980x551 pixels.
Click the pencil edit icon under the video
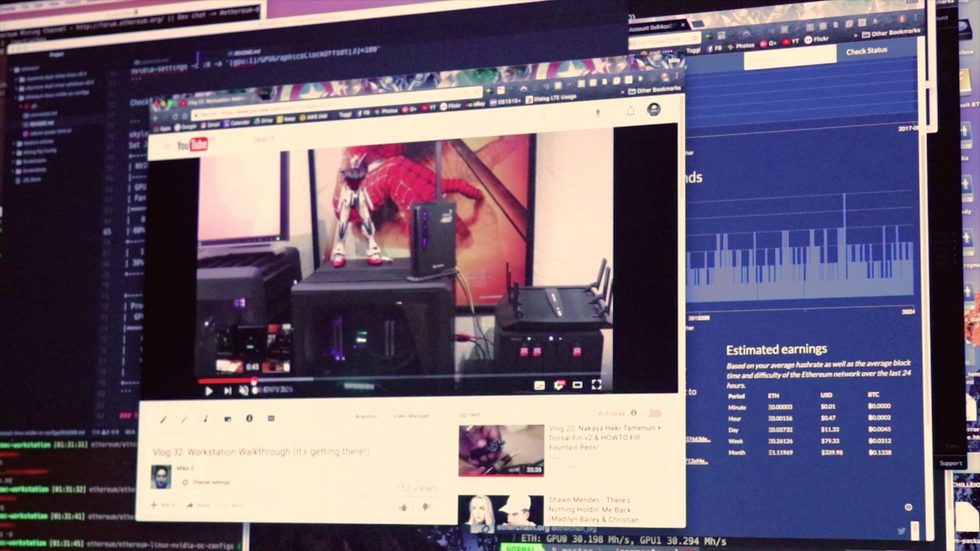(x=162, y=419)
